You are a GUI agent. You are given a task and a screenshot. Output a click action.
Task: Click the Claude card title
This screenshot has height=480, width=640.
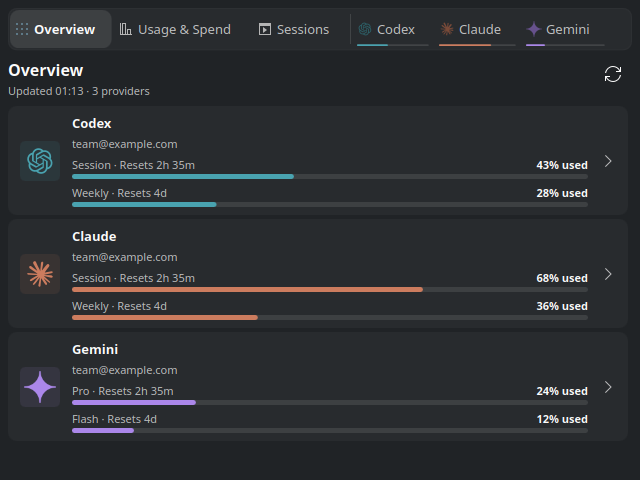click(94, 237)
